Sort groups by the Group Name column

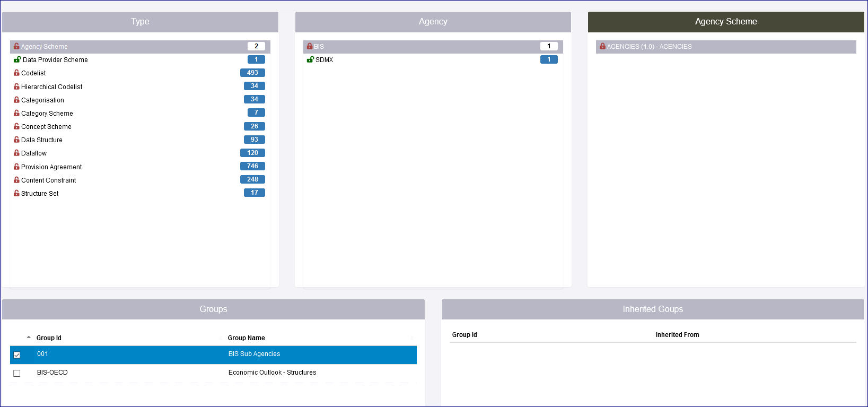[x=246, y=338]
